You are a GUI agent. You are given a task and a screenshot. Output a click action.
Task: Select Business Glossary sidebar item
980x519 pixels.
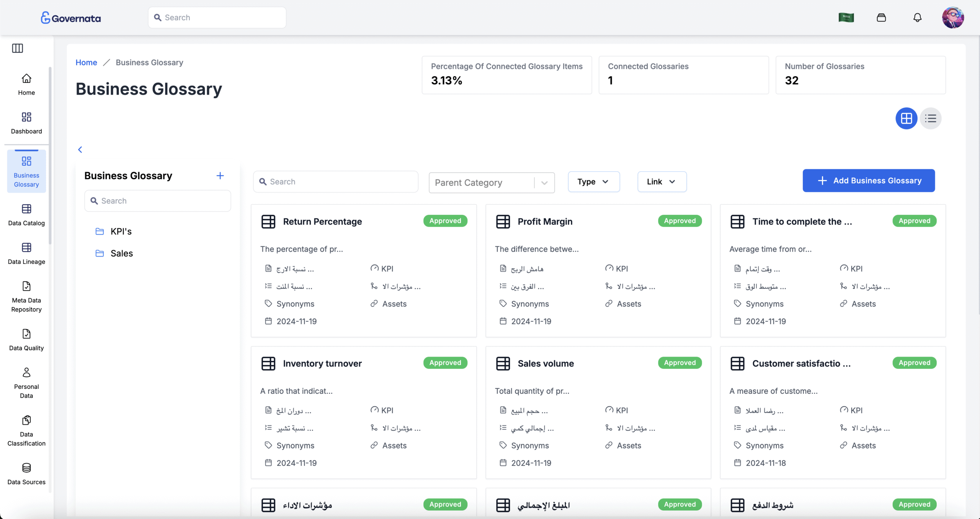26,171
